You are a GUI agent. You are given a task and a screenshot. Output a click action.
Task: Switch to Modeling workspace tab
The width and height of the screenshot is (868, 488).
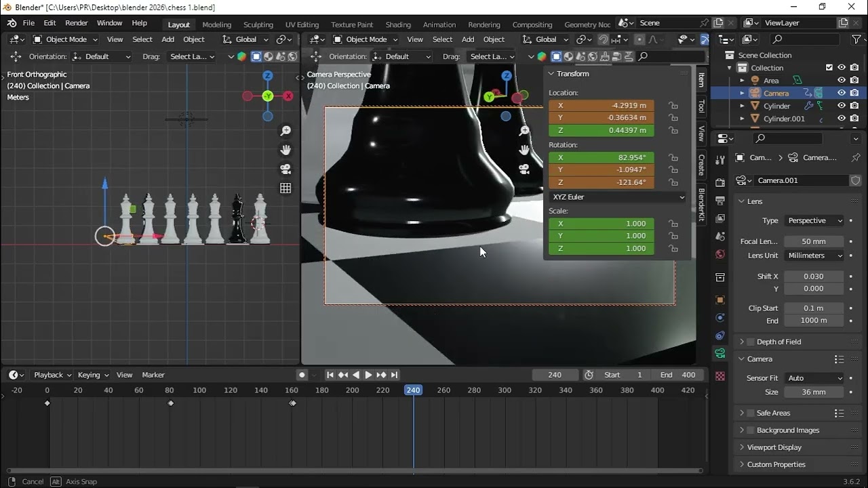pos(217,24)
